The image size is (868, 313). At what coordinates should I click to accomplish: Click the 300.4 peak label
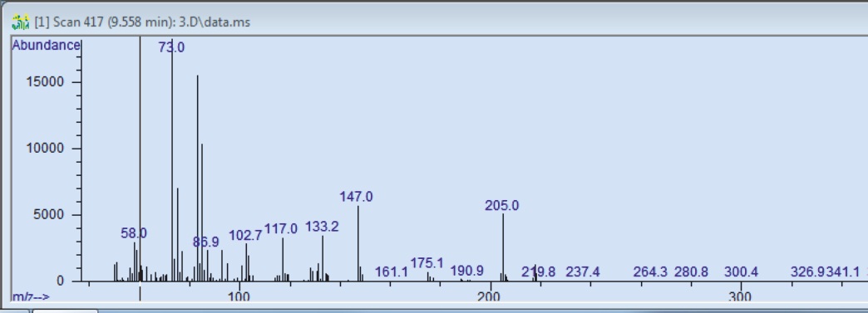(742, 272)
